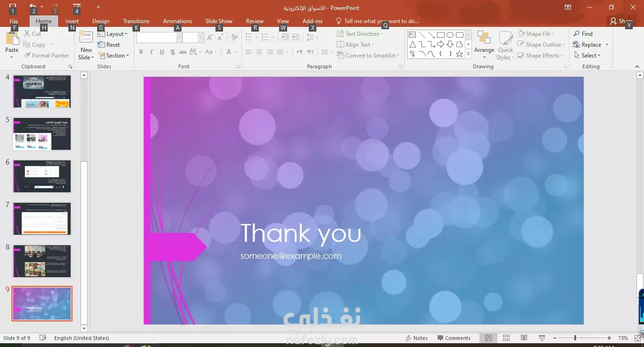Click the Undo arrow in Quick Access Toolbar
Screen dimensions: 644x347
[33, 7]
